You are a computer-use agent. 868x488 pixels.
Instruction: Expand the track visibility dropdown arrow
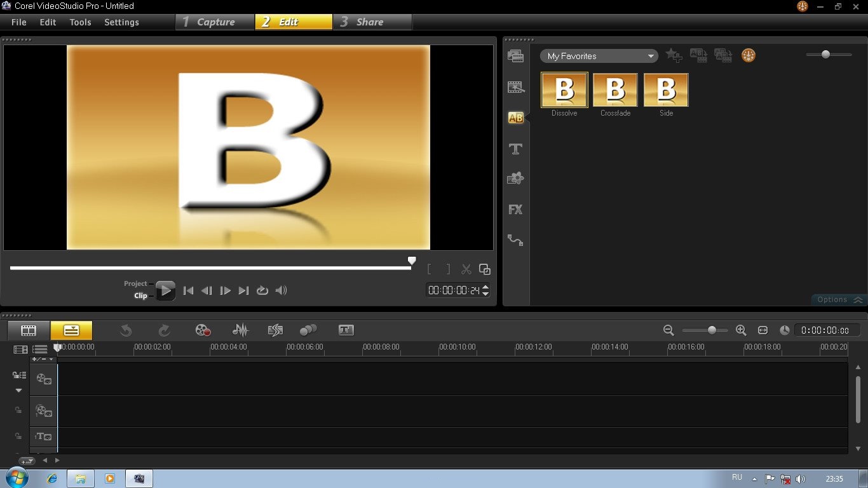click(x=18, y=390)
